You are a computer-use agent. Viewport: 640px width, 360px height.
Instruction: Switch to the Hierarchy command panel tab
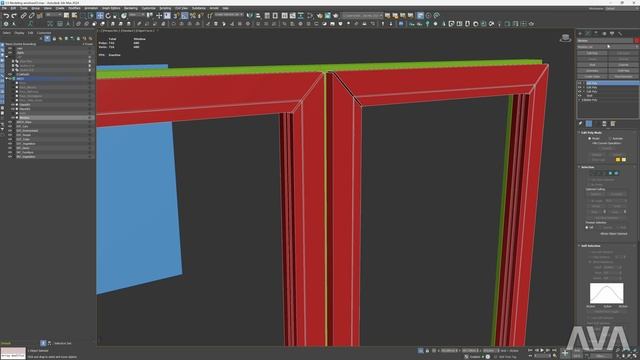click(596, 33)
